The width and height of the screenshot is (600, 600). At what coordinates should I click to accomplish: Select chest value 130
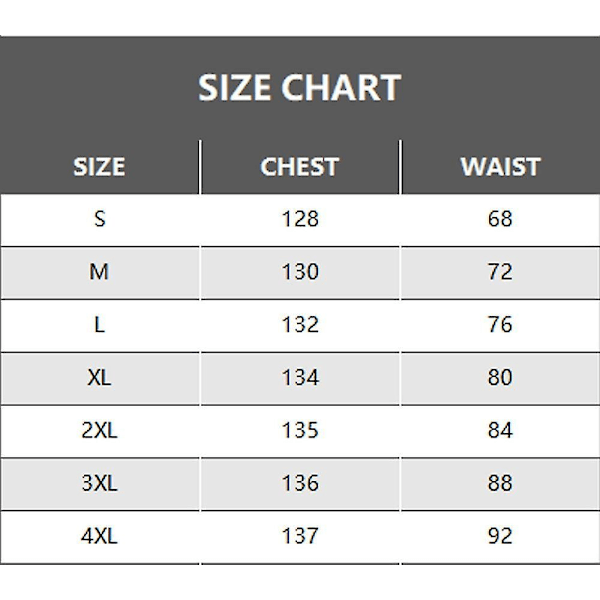(x=300, y=272)
